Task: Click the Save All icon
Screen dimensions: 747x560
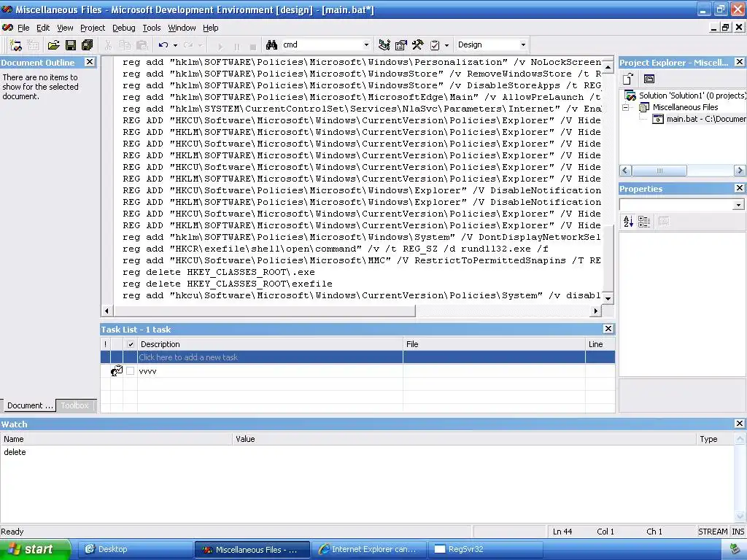Action: tap(88, 45)
